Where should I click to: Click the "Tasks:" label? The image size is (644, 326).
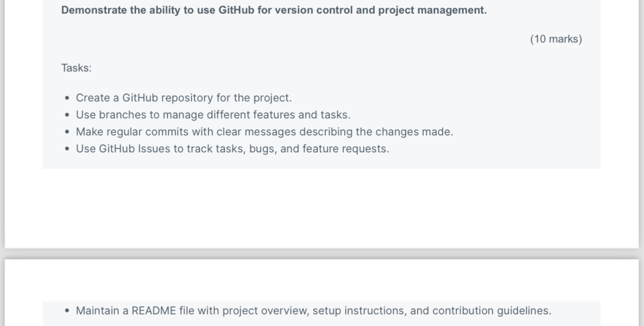pos(76,68)
